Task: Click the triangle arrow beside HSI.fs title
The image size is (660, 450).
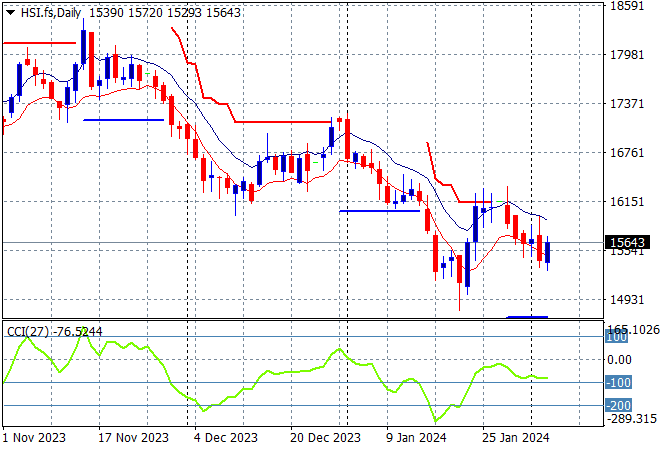Action: click(10, 10)
